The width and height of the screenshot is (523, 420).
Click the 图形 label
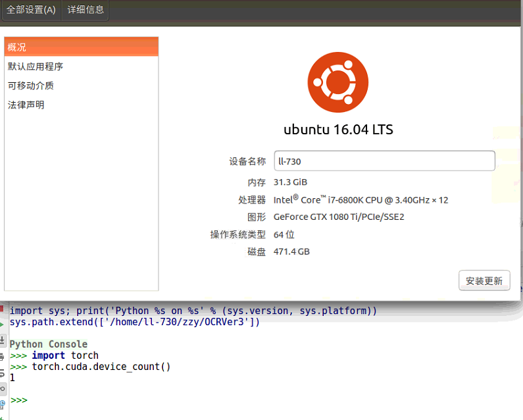(257, 217)
